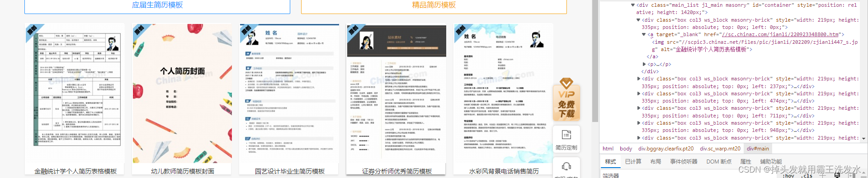Click the watercolor 电话销售 resume thumbnail
Screen dimensions: 868x178
(503, 94)
